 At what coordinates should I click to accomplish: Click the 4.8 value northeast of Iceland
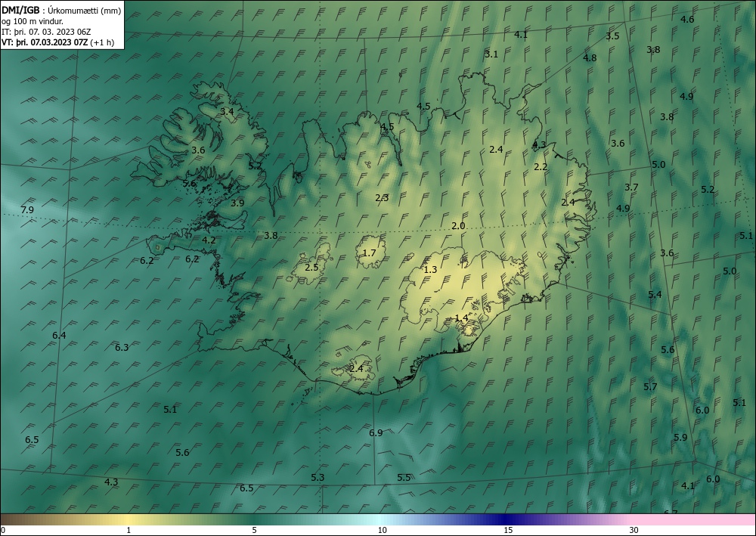click(590, 58)
